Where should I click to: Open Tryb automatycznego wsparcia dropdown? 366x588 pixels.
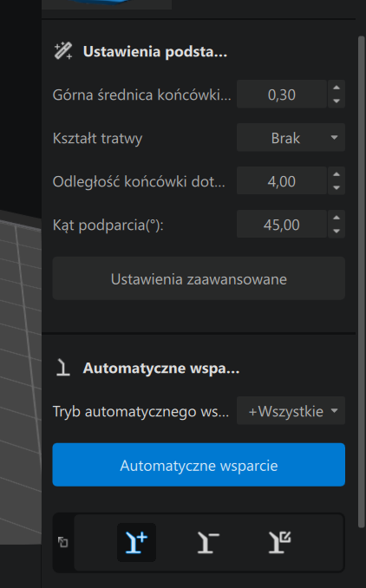[291, 411]
